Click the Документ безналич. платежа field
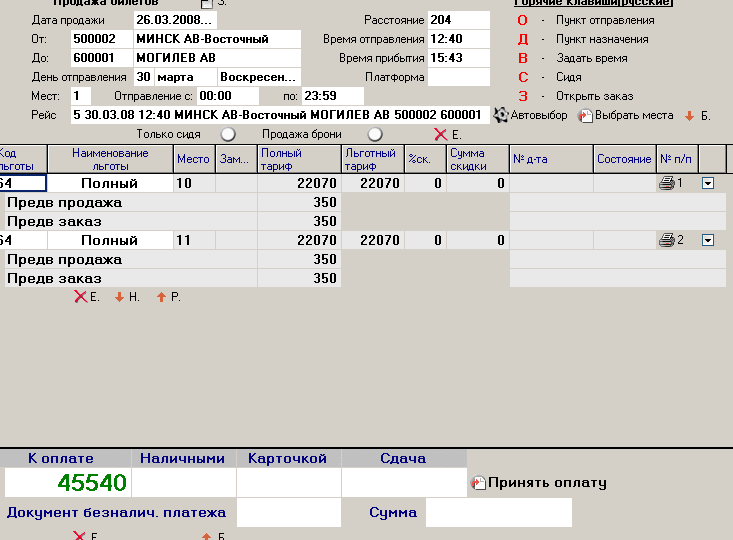The width and height of the screenshot is (733, 540). (x=289, y=512)
